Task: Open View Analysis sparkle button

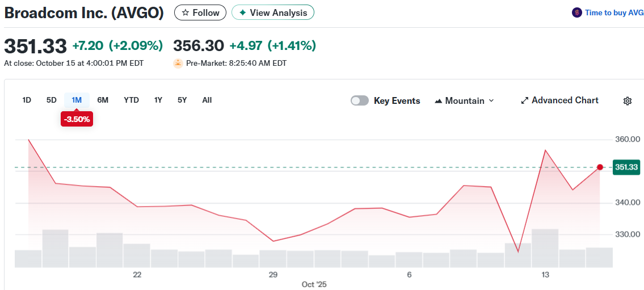Action: click(x=272, y=12)
